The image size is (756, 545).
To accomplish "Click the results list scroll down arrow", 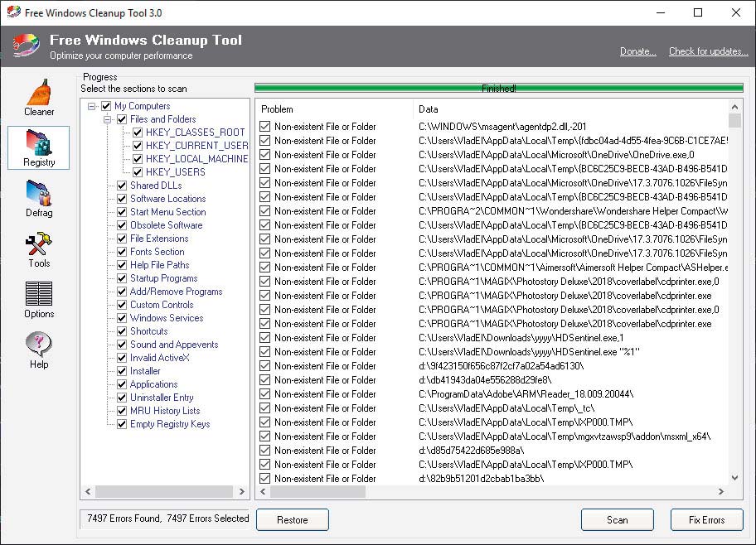I will point(734,478).
